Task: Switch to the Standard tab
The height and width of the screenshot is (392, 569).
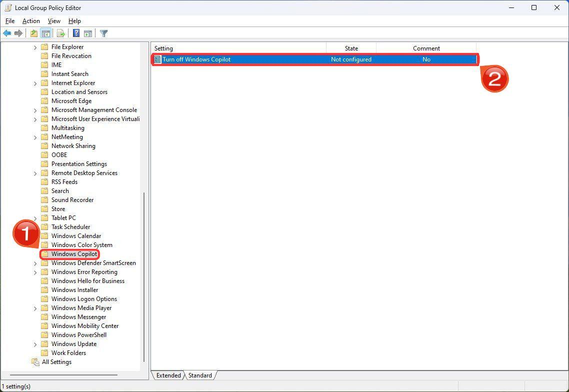Action: click(x=200, y=375)
